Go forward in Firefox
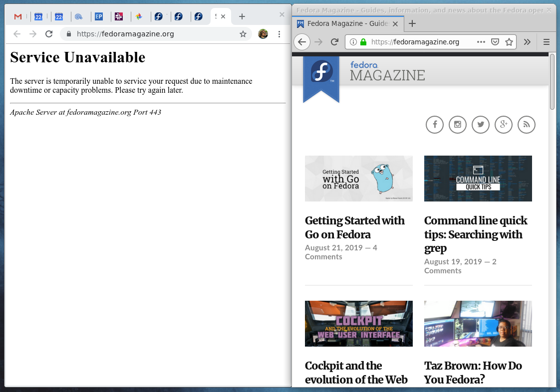The width and height of the screenshot is (560, 392). [x=318, y=42]
